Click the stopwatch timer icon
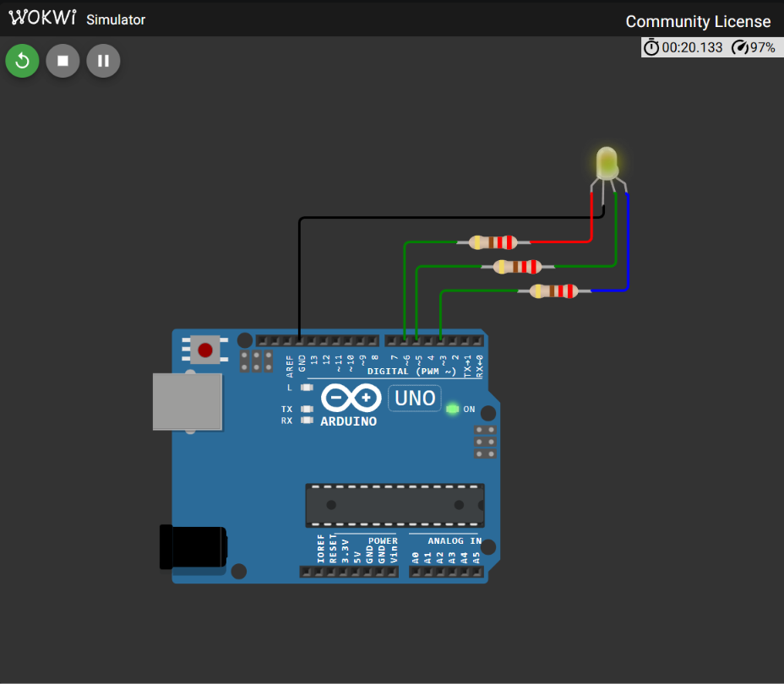Screen dimensions: 784x684 pyautogui.click(x=651, y=47)
